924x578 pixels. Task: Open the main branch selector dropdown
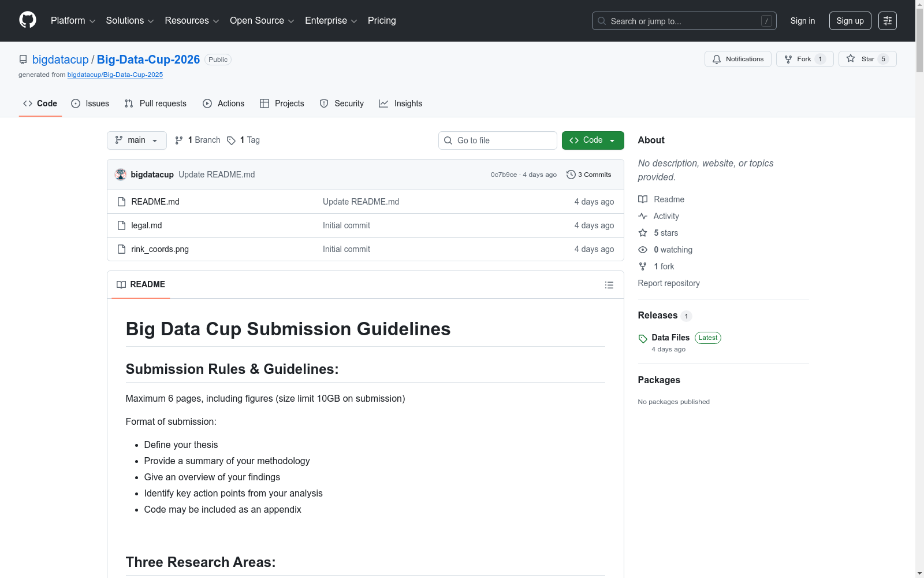click(137, 140)
